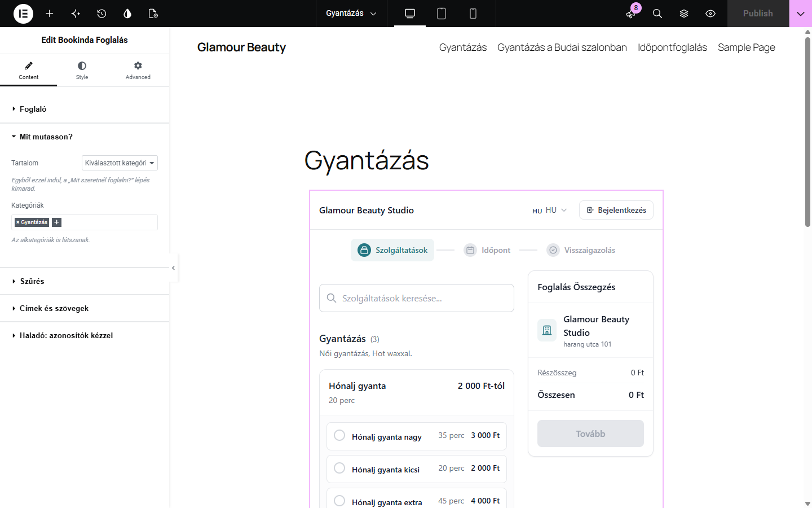Expand the Szűrés section
This screenshot has width=812, height=508.
pos(85,281)
